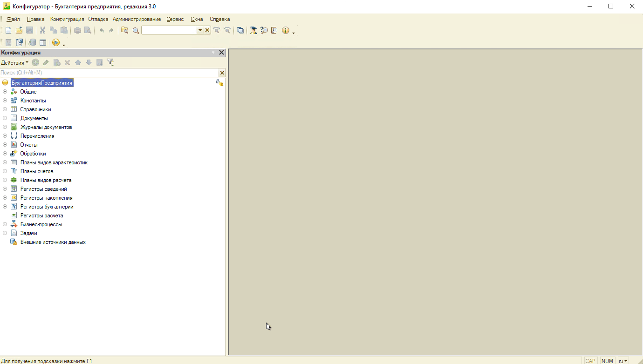Click the help search icon with magnifier
The width and height of the screenshot is (643, 364).
(264, 30)
